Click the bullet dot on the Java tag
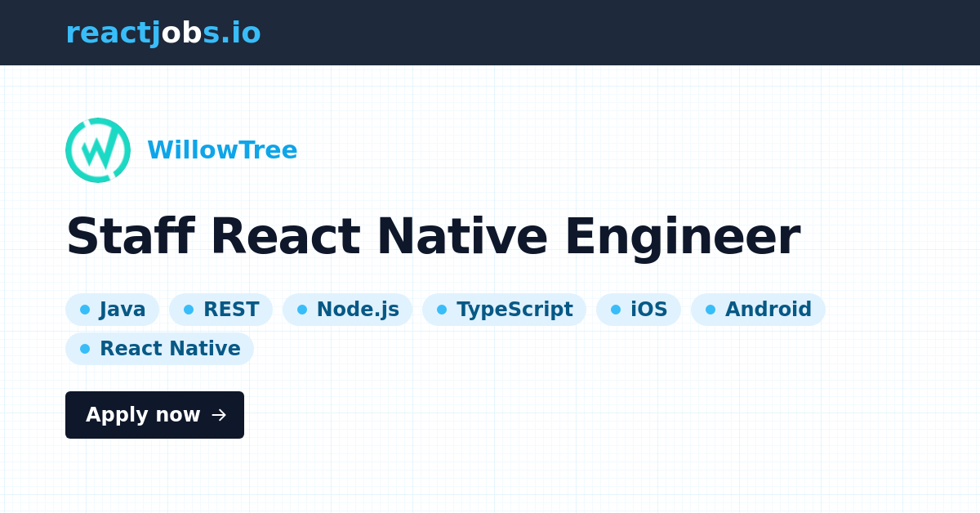The height and width of the screenshot is (513, 980). tap(85, 310)
